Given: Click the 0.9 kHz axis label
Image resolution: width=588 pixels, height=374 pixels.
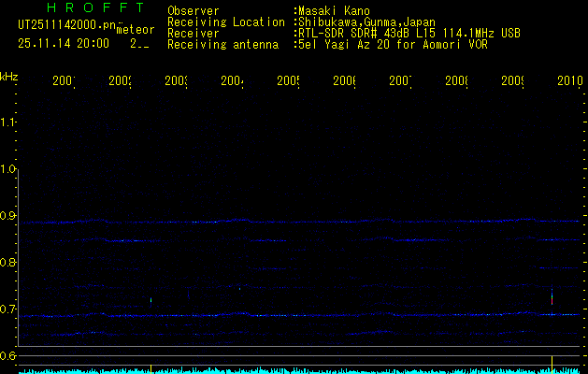Looking at the screenshot, I should (9, 216).
